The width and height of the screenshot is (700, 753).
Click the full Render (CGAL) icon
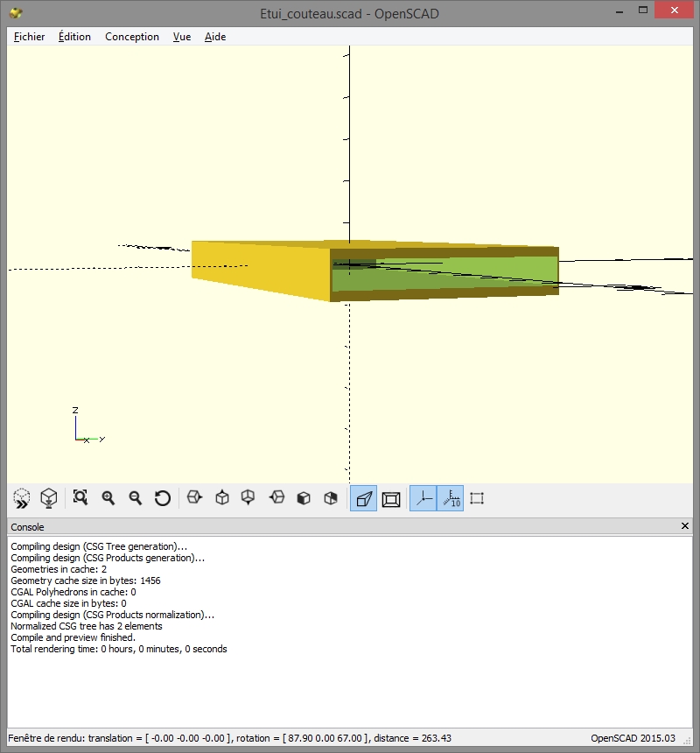(50, 498)
